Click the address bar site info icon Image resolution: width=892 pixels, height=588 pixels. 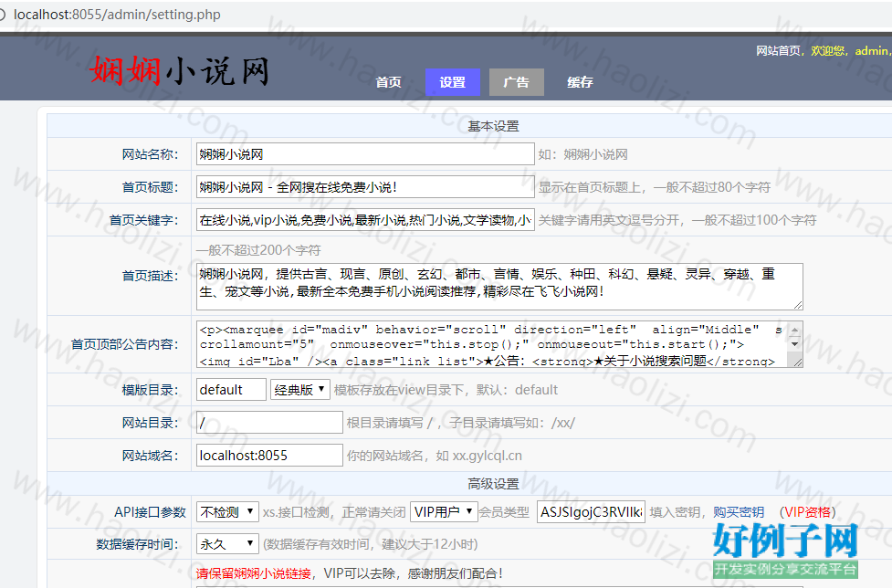(2, 15)
